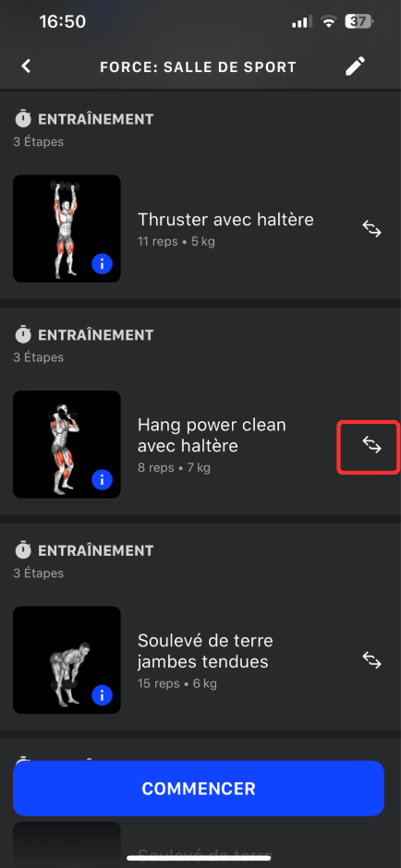401x868 pixels.
Task: Tap the first ENTRAÎNEMENT section header
Action: 84,119
